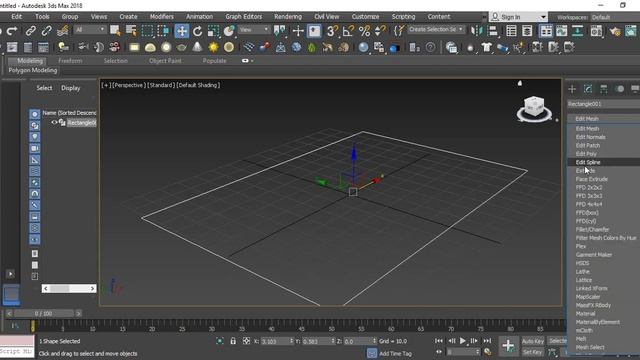This screenshot has width=640, height=360.
Task: Toggle the Percent Snap button
Action: coord(364,31)
